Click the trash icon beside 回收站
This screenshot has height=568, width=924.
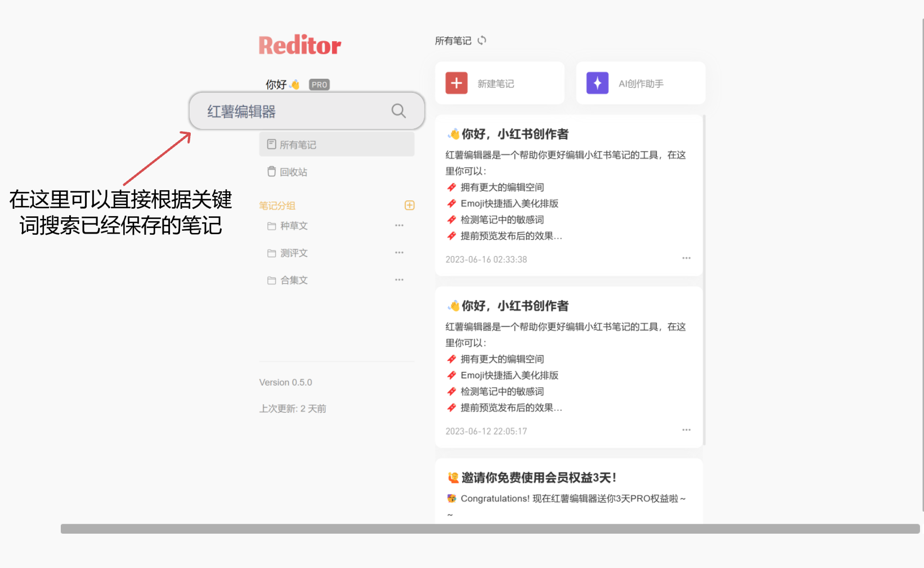(x=271, y=171)
